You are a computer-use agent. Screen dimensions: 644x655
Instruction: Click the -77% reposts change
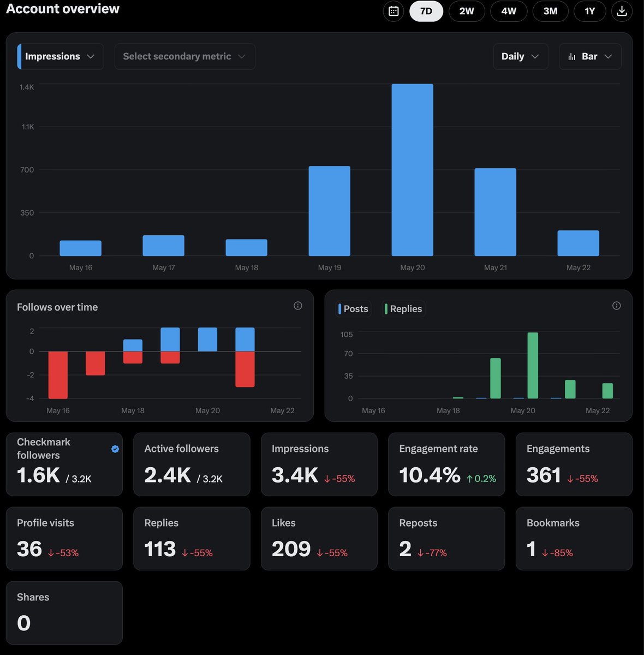(x=432, y=553)
